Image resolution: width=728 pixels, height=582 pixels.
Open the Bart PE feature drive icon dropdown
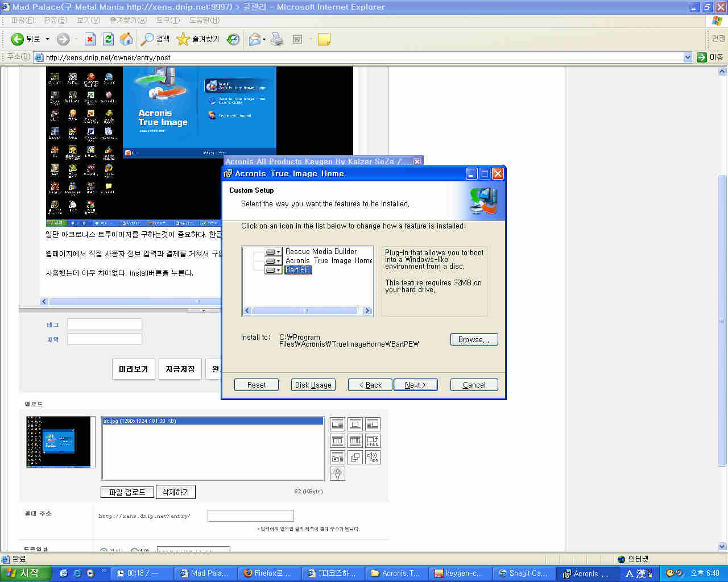(x=274, y=270)
